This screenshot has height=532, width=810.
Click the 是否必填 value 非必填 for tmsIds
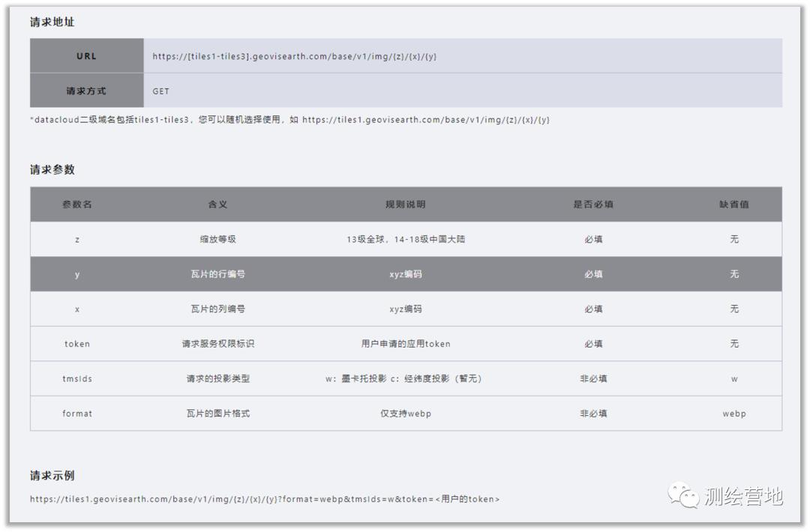click(593, 378)
